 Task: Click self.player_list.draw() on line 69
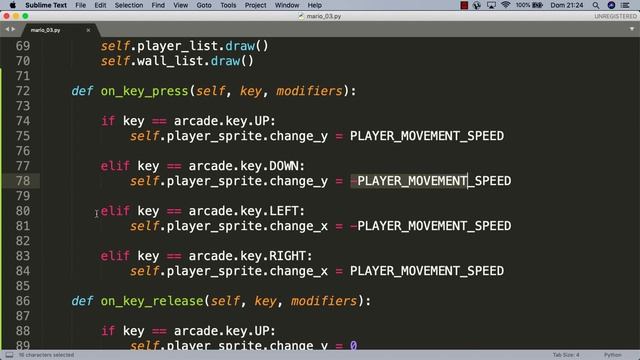[184, 46]
